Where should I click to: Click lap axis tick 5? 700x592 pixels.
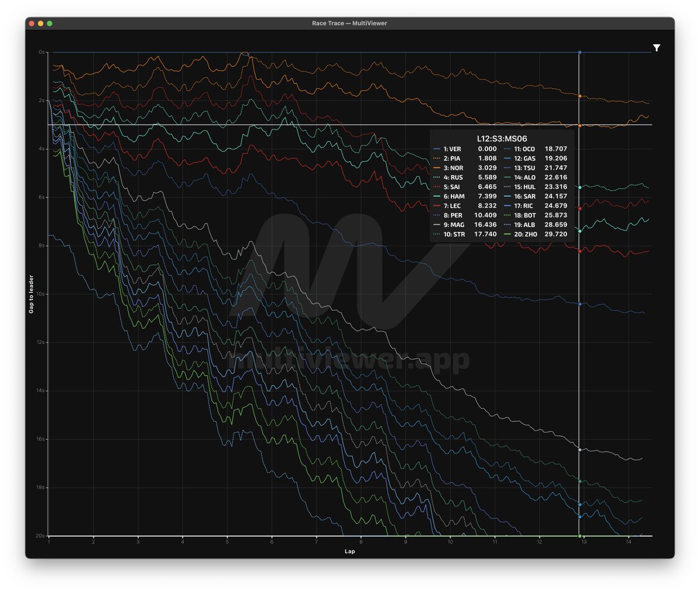coord(228,542)
